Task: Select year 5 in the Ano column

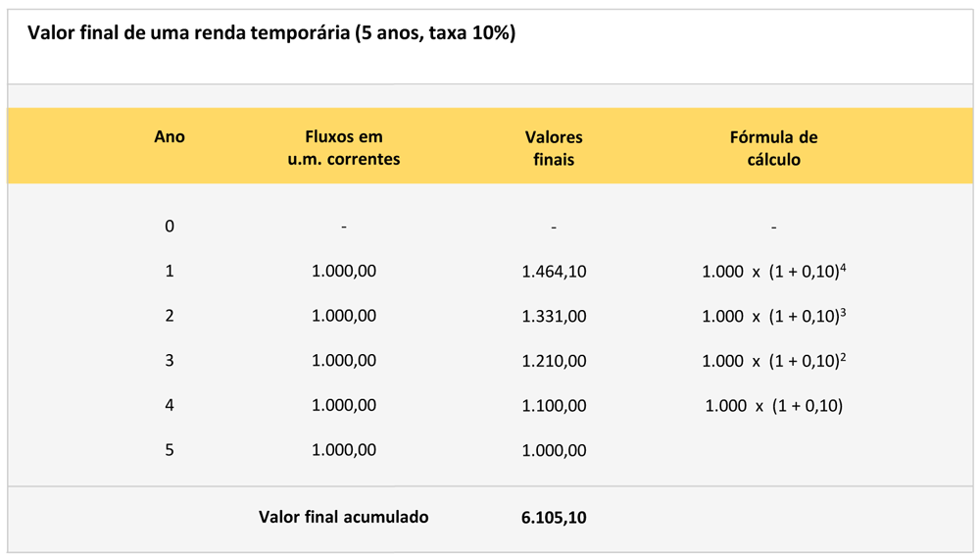Action: pyautogui.click(x=170, y=450)
